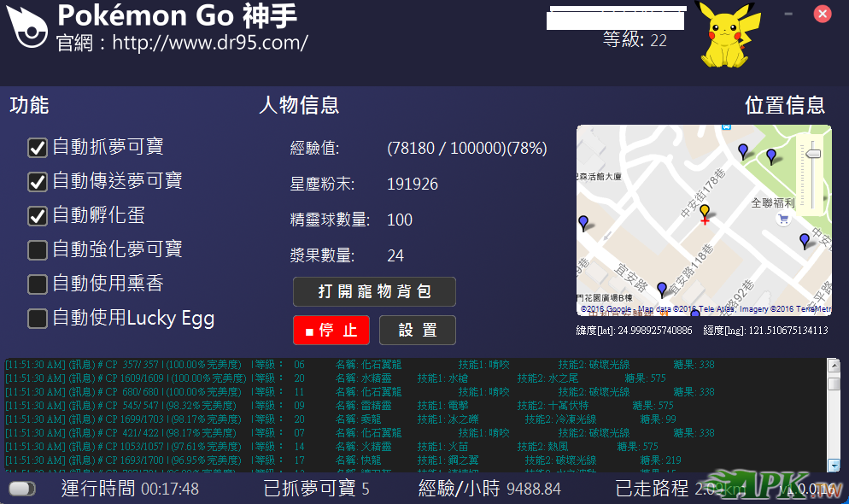
Task: Open the pet backpack via 打開寵物背包
Action: 374,292
